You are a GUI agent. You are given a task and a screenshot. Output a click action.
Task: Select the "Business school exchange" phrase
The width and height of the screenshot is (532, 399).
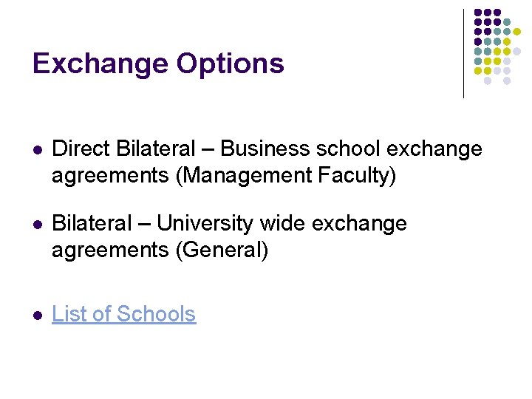(351, 149)
